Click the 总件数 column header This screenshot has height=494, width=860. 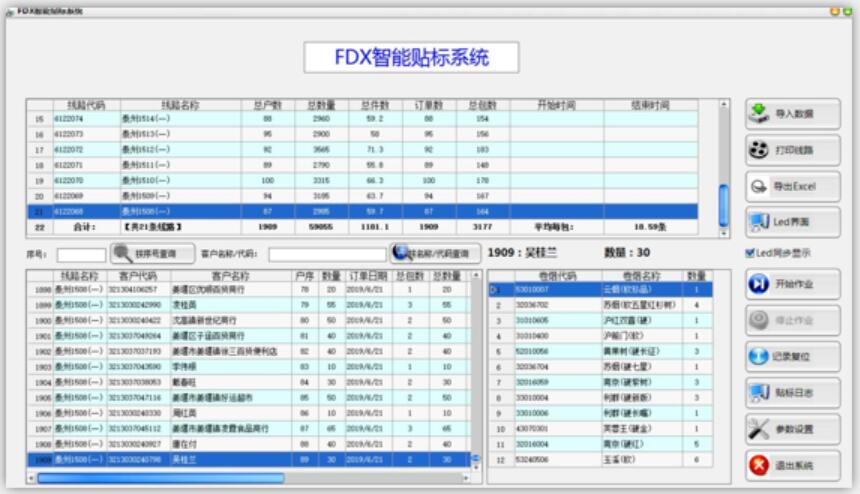(x=375, y=105)
